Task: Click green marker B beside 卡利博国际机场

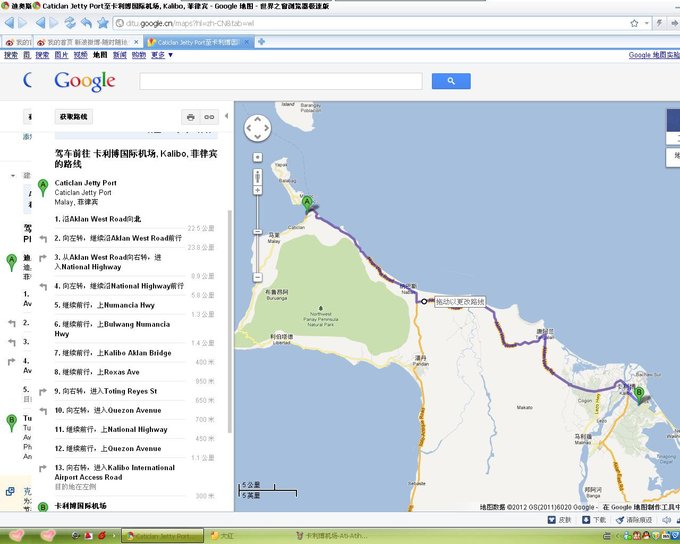Action: click(x=42, y=507)
